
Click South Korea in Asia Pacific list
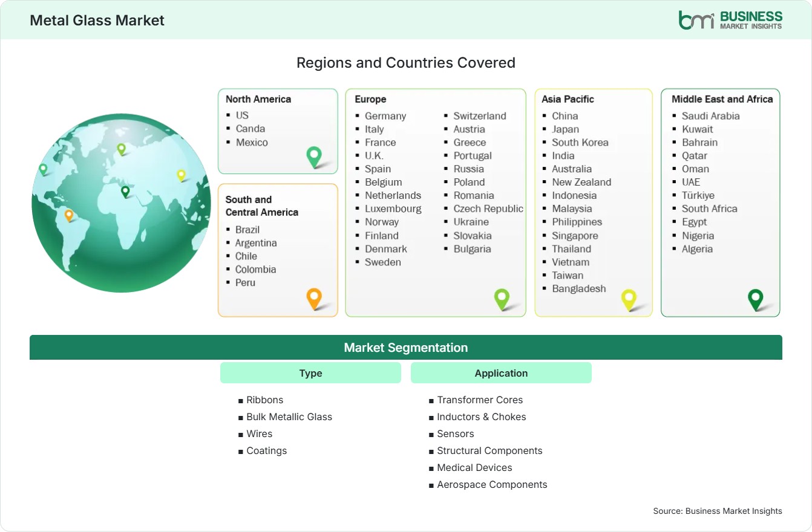pos(580,142)
